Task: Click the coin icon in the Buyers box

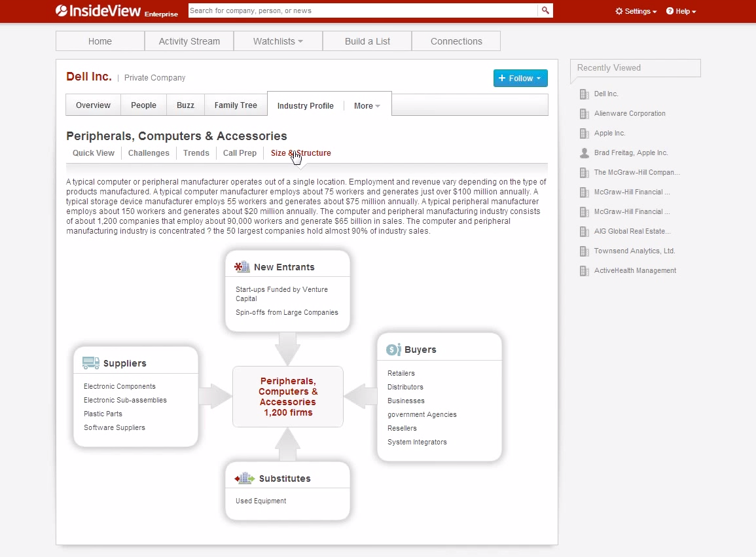Action: pyautogui.click(x=393, y=349)
